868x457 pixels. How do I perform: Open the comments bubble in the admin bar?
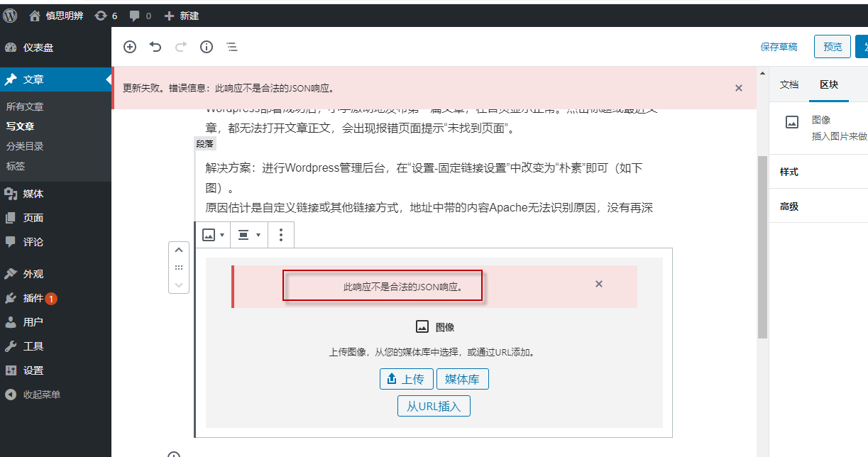[140, 15]
